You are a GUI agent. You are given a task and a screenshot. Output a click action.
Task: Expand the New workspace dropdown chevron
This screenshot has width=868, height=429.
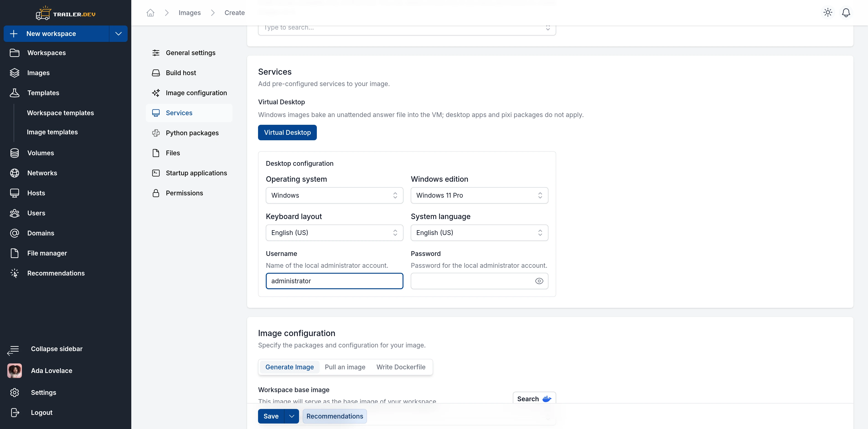click(118, 34)
